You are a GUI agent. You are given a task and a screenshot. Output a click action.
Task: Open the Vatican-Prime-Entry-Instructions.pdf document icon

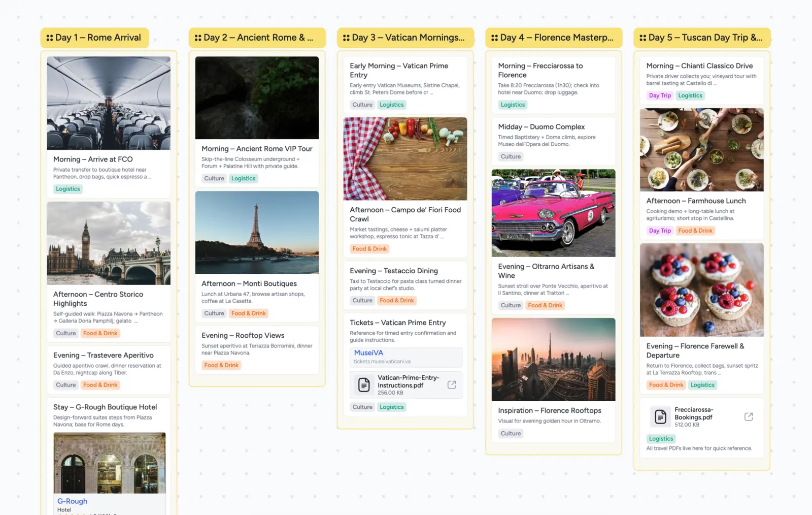pos(363,384)
